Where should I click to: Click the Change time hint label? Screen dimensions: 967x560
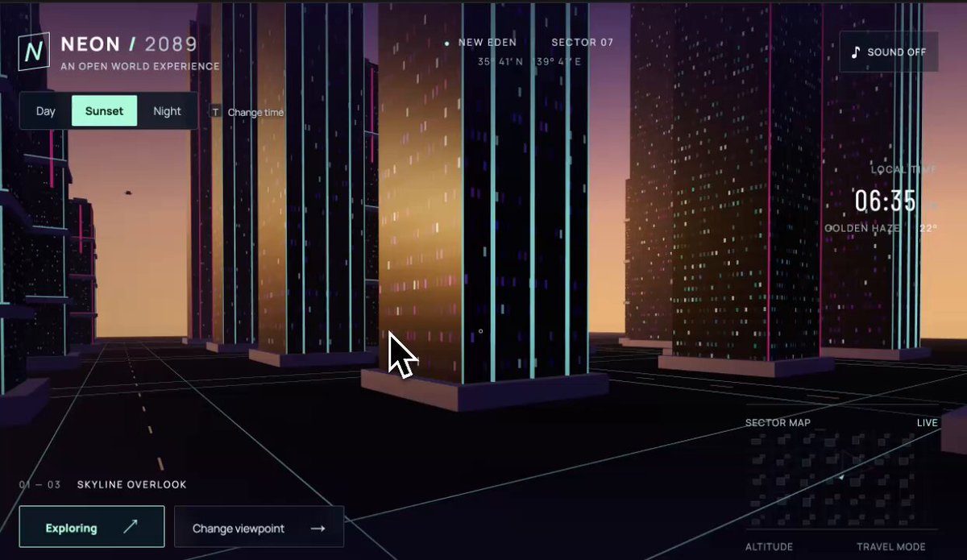[x=255, y=113]
